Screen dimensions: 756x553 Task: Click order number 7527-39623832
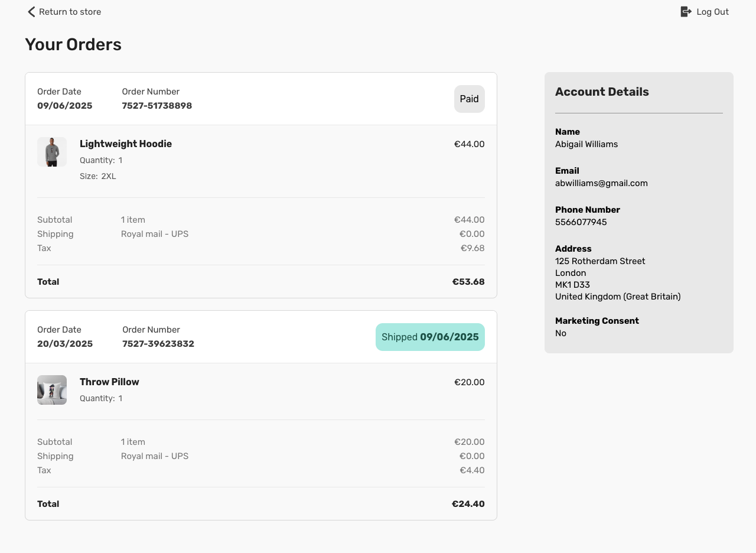[158, 344]
